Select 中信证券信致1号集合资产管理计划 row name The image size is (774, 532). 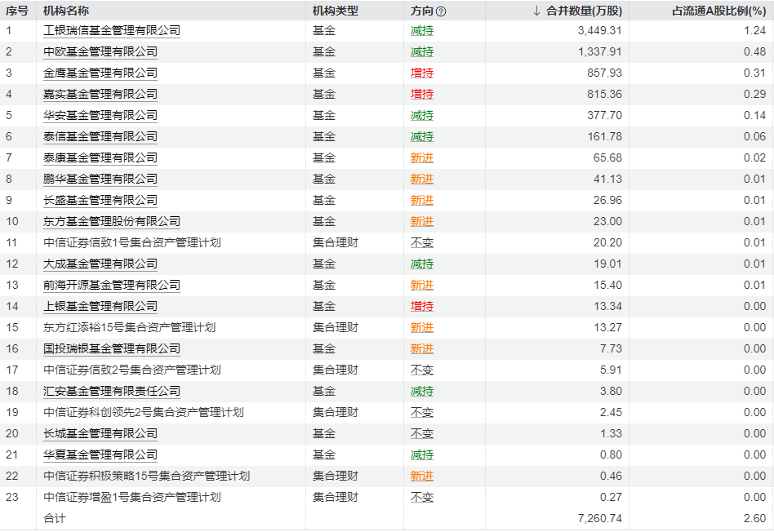point(131,243)
